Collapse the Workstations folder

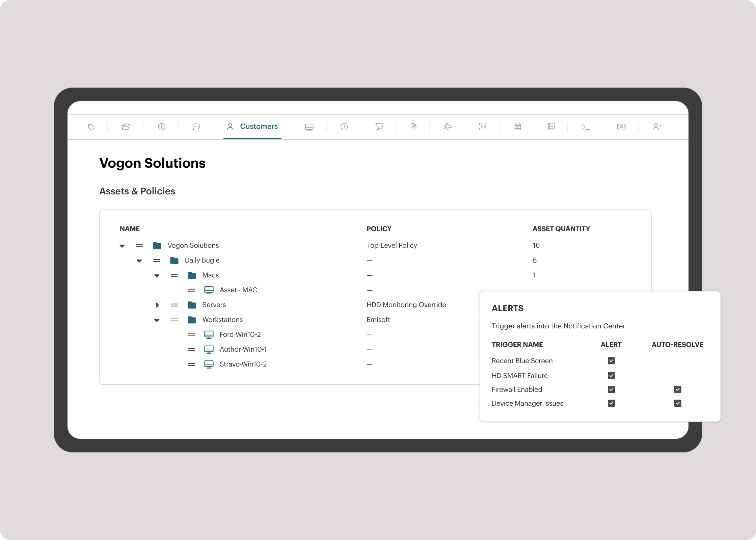pyautogui.click(x=157, y=320)
